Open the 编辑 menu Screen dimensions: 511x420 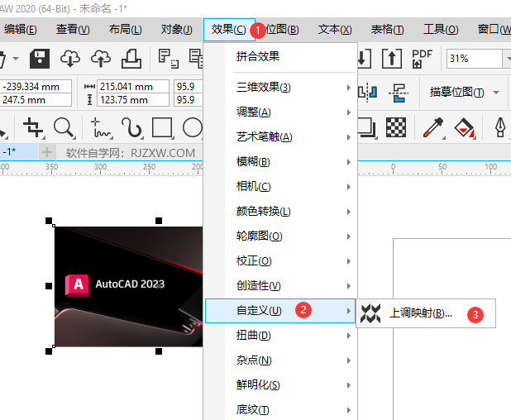tap(20, 30)
